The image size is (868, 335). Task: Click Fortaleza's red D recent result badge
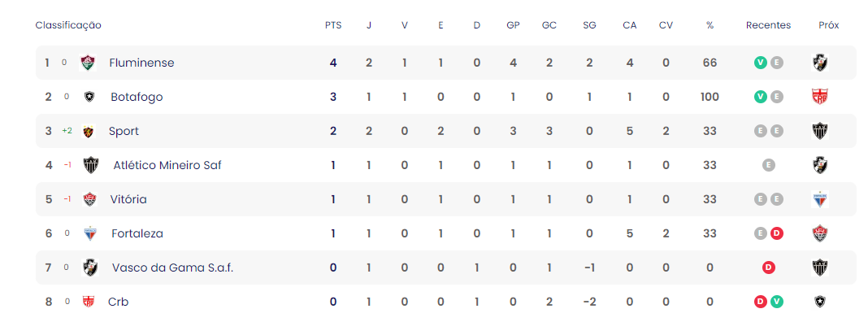[x=777, y=233]
